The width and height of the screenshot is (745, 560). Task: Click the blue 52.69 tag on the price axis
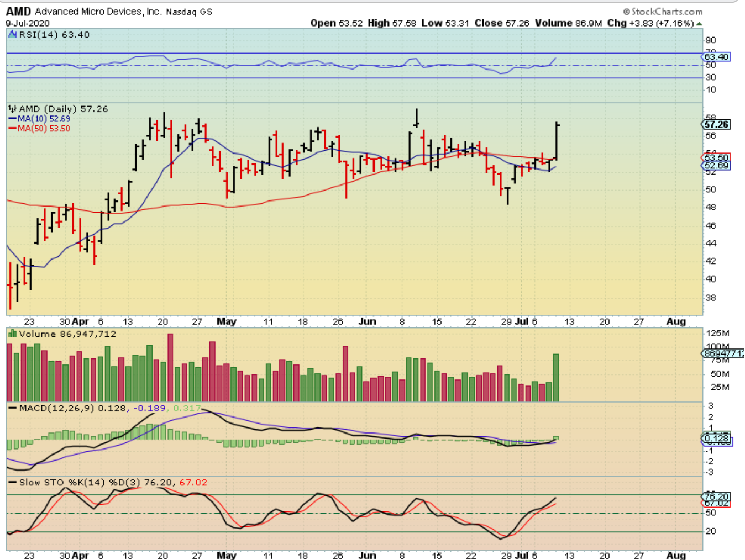coord(717,166)
